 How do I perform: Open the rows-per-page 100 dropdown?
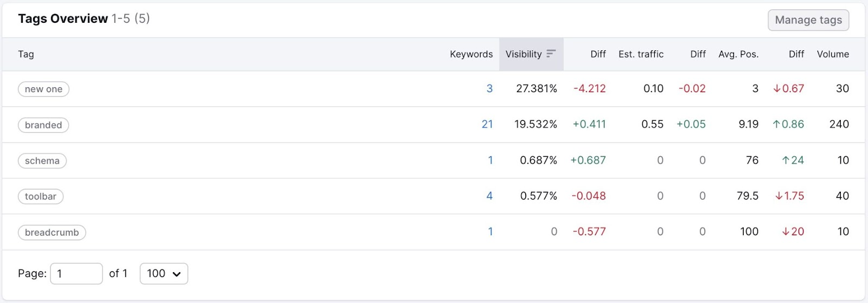pos(164,274)
